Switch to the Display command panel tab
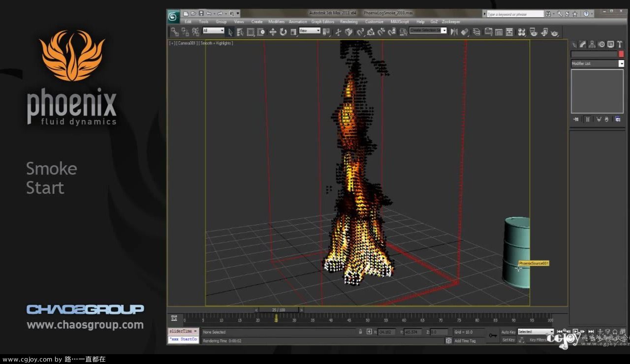Screen dimensions: 630x364 tap(610, 44)
